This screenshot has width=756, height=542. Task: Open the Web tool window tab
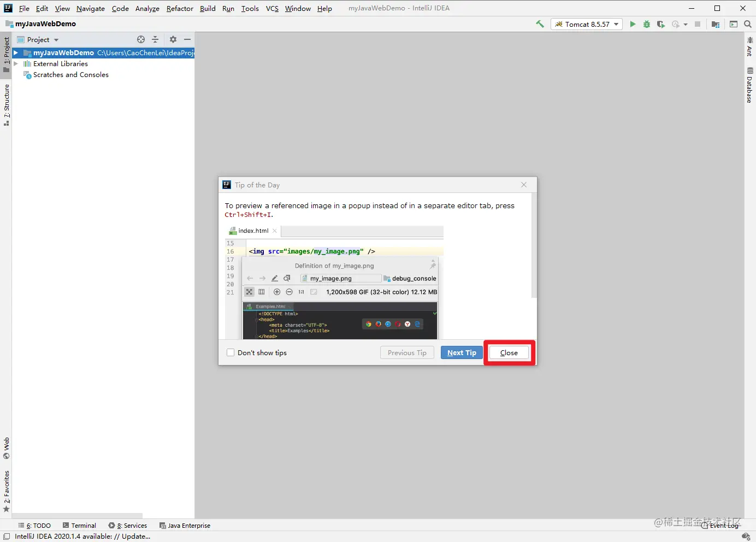click(x=6, y=448)
